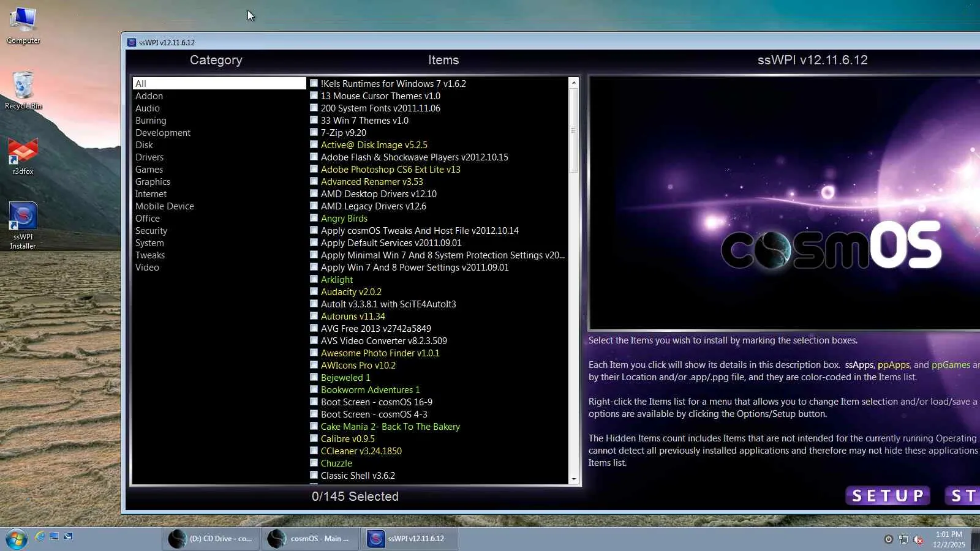
Task: Check the Angry Birds checkbox
Action: tap(314, 218)
